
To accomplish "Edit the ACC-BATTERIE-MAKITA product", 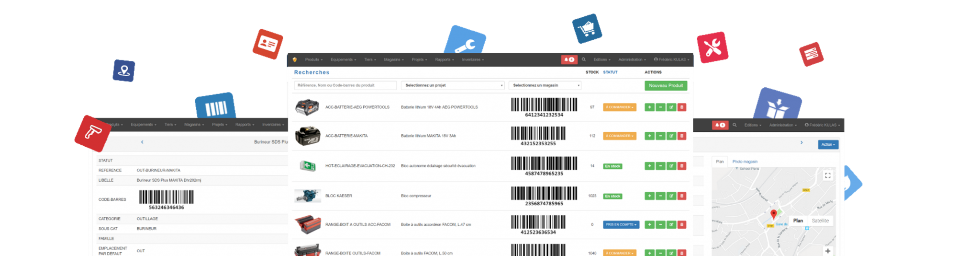I will (x=671, y=136).
